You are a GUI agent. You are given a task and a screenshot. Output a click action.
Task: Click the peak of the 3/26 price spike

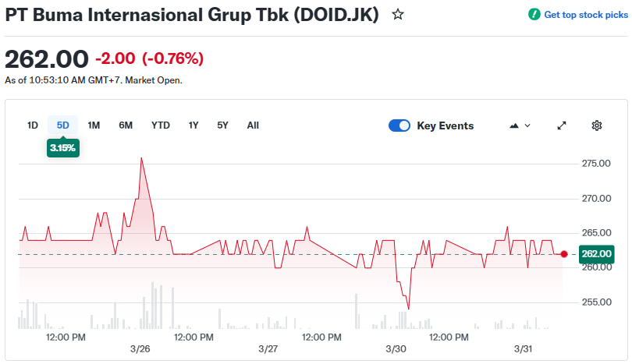coord(141,158)
